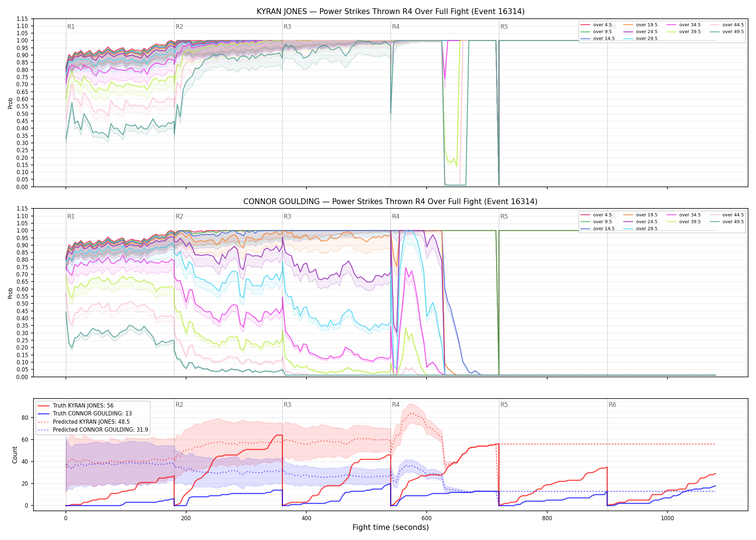Pick 'over 49.5' in CONNOR GOULDING chart legend
Viewport: 756px width, 540px height.
point(727,222)
